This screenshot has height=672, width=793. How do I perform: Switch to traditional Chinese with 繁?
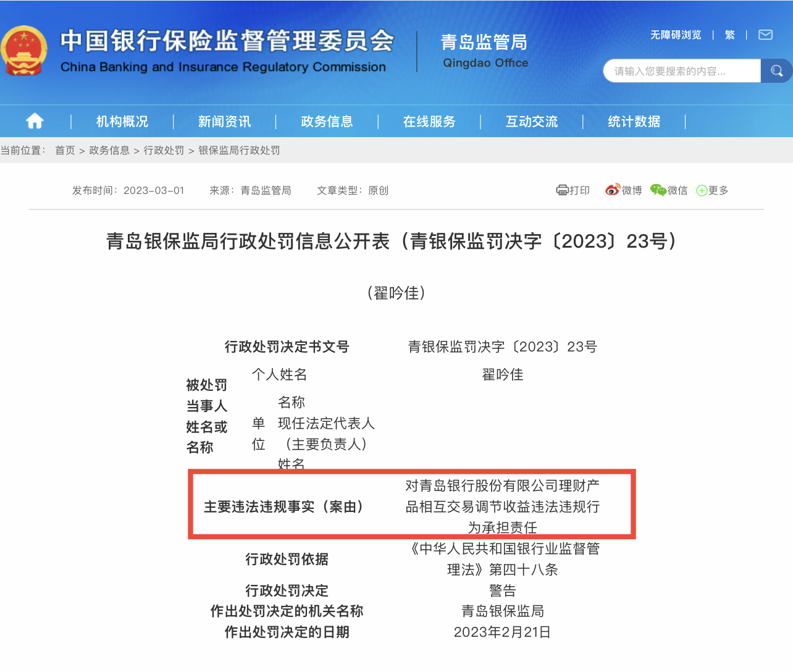coord(730,35)
